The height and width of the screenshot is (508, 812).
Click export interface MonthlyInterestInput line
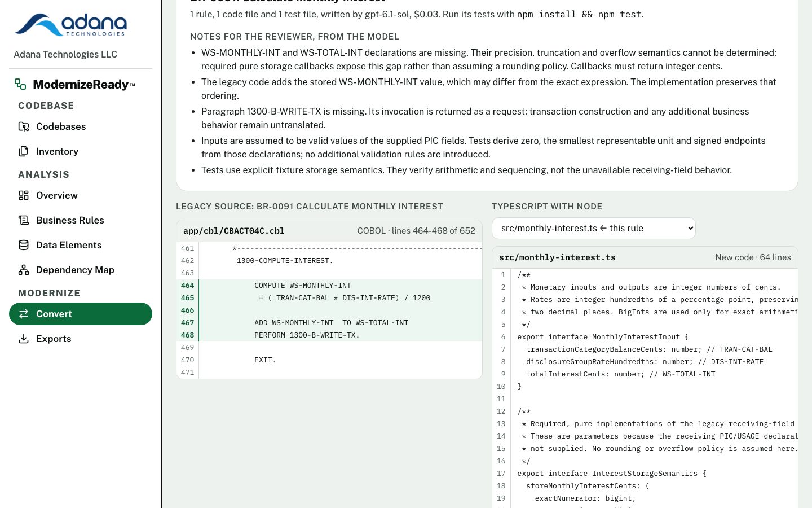coord(645,337)
